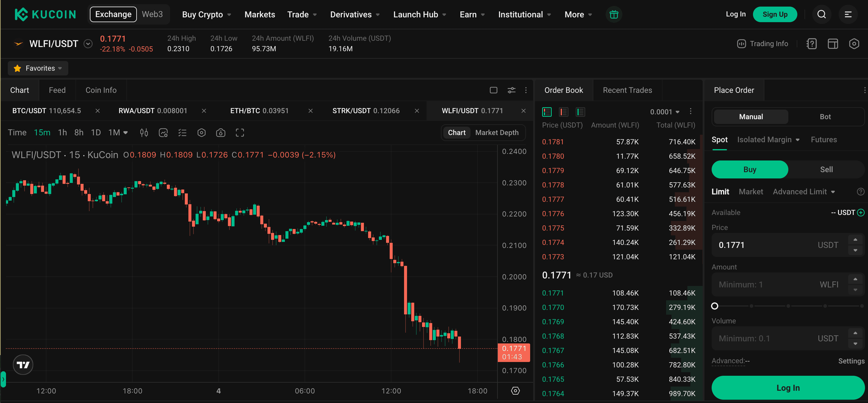The image size is (868, 403).
Task: Open the Markets page link
Action: tap(260, 14)
